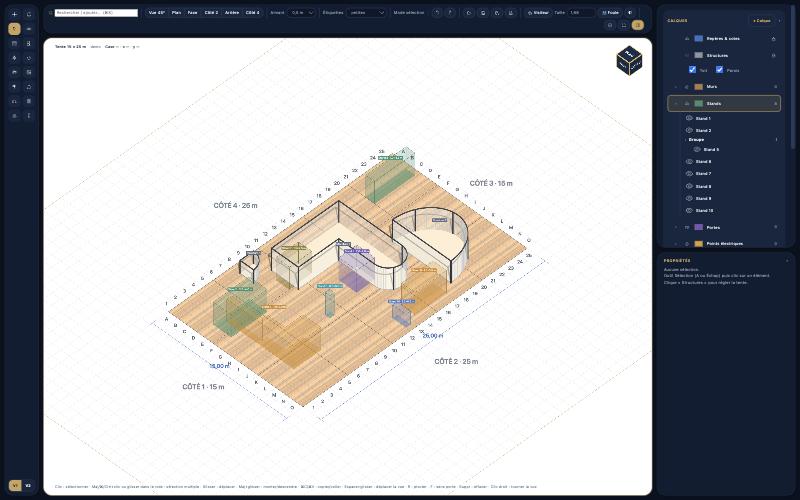Select the V1 version button
800x500 pixels.
15,486
